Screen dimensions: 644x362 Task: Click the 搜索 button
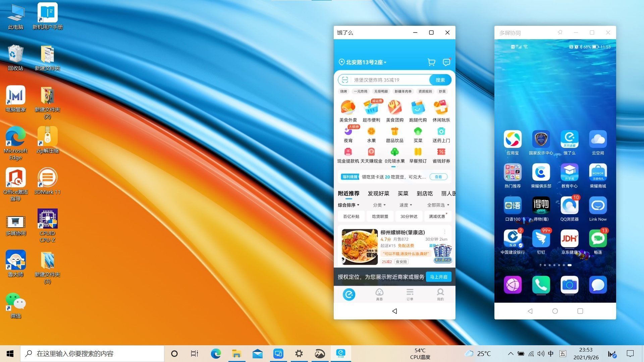tap(440, 80)
